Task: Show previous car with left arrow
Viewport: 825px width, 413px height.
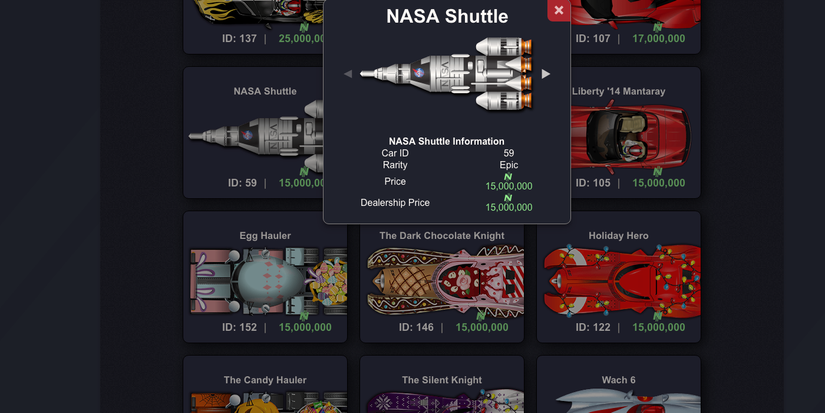Action: click(x=348, y=74)
